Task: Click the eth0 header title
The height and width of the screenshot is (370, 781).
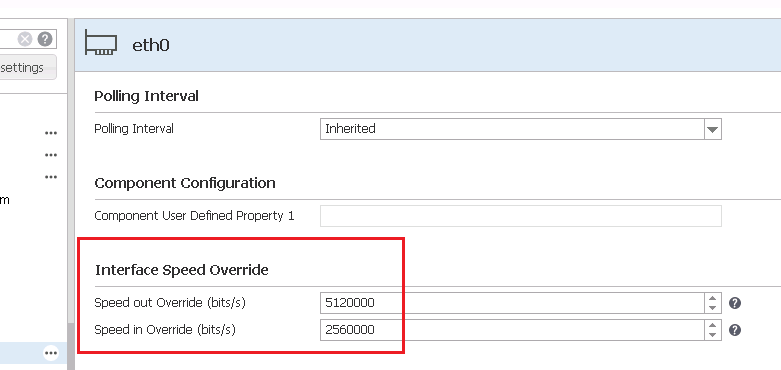Action: pyautogui.click(x=151, y=45)
